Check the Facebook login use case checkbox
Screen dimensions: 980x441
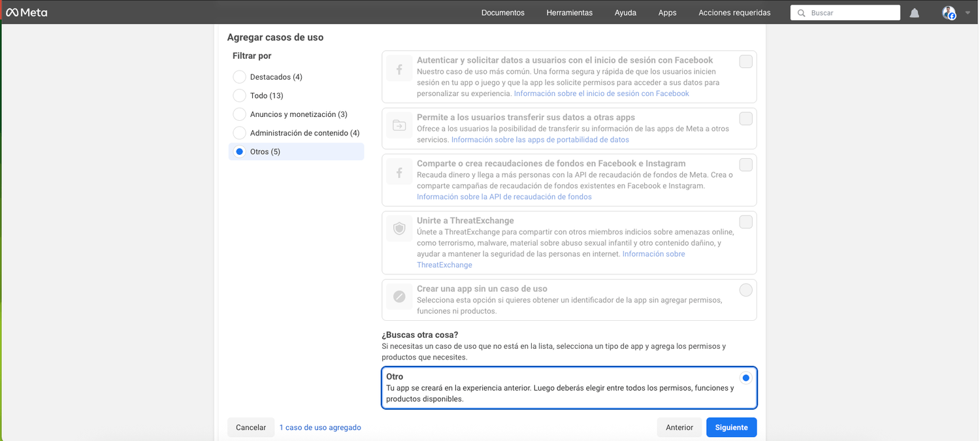[745, 62]
